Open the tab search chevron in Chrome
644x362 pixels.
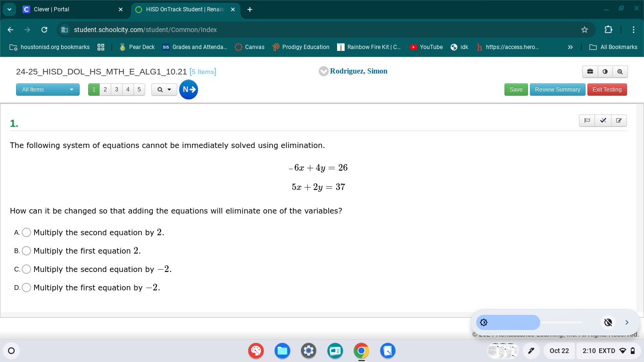click(x=9, y=9)
